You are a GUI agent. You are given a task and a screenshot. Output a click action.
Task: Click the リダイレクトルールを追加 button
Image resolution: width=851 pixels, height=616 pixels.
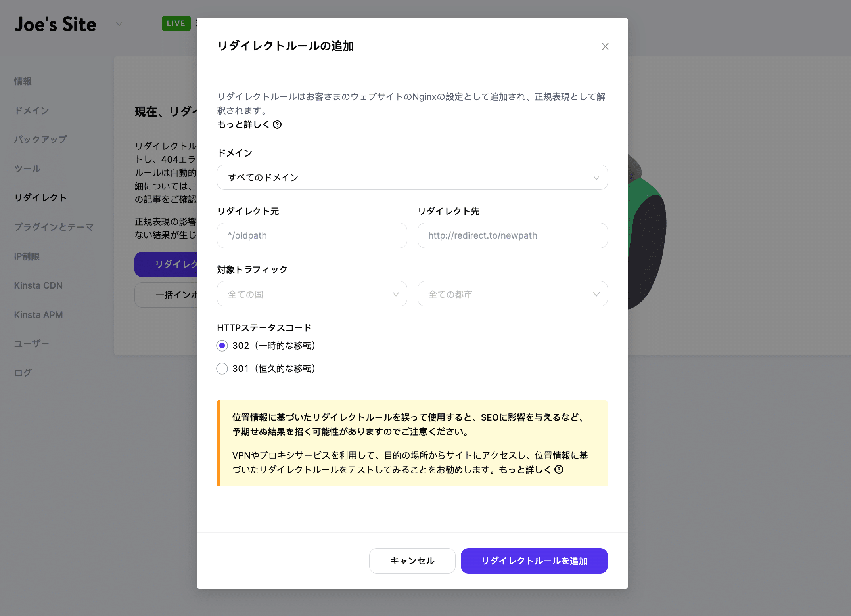[534, 561]
